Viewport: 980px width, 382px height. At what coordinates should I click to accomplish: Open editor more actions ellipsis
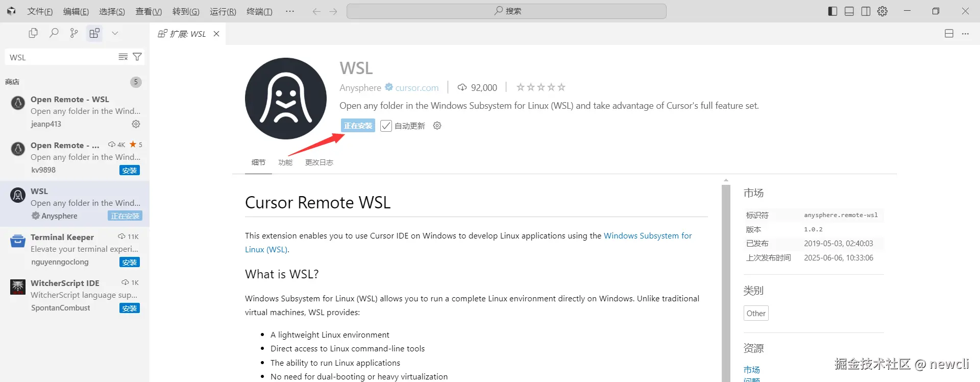click(x=965, y=34)
